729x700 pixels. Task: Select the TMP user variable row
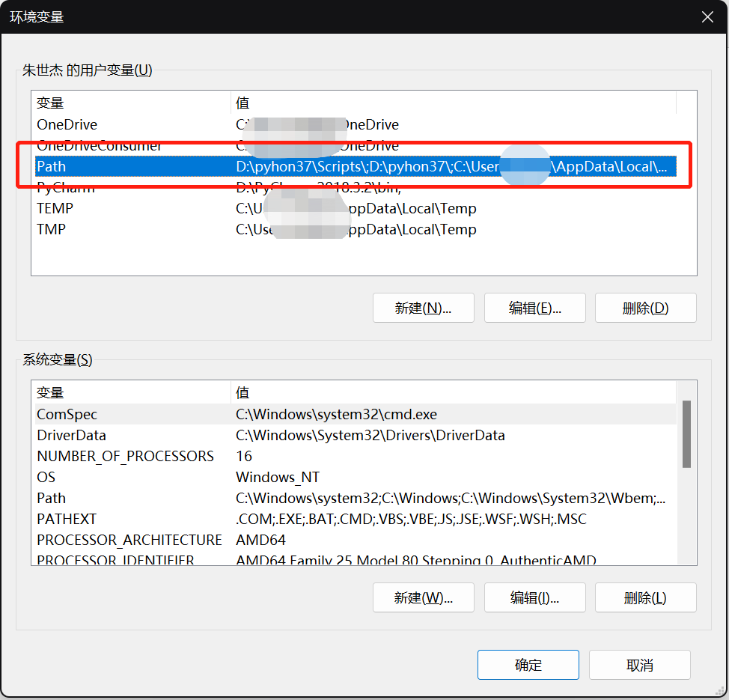click(356, 229)
